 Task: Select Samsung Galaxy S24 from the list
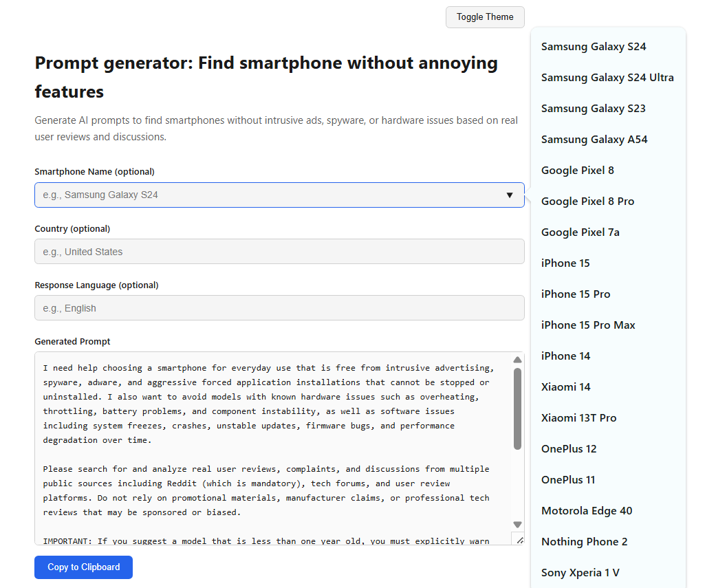594,47
